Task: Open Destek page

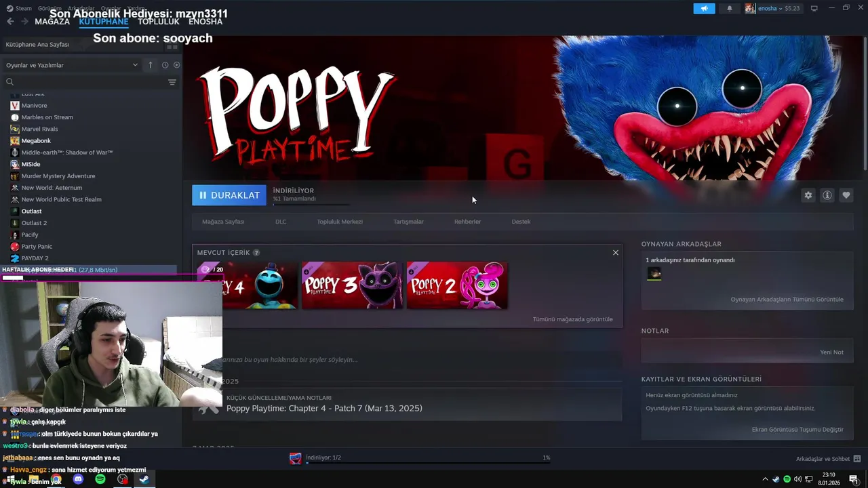Action: (x=521, y=222)
